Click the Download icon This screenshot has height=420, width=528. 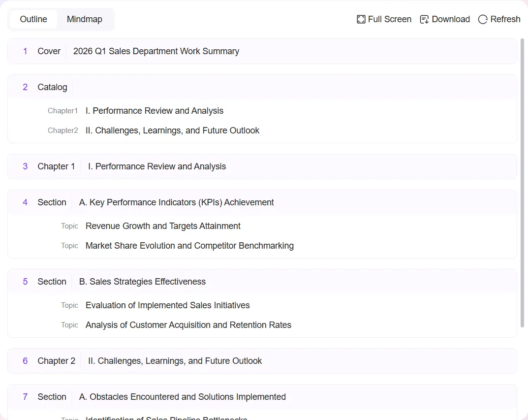click(x=424, y=19)
